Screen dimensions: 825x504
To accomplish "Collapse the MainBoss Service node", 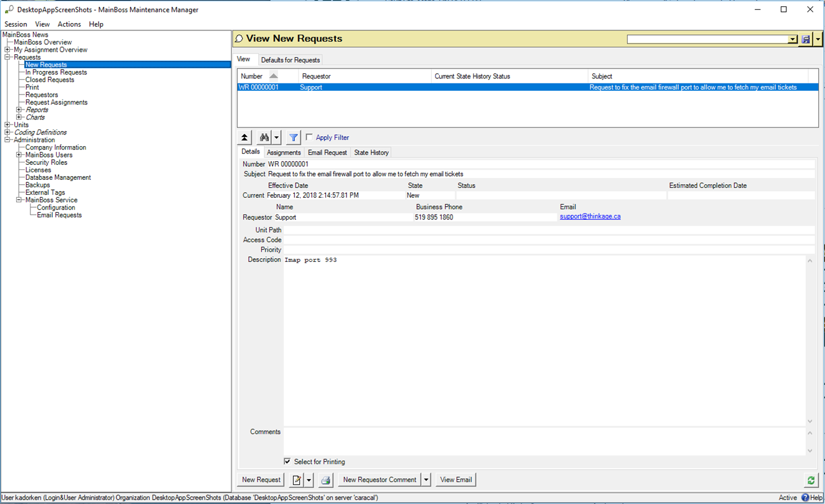I will tap(19, 200).
